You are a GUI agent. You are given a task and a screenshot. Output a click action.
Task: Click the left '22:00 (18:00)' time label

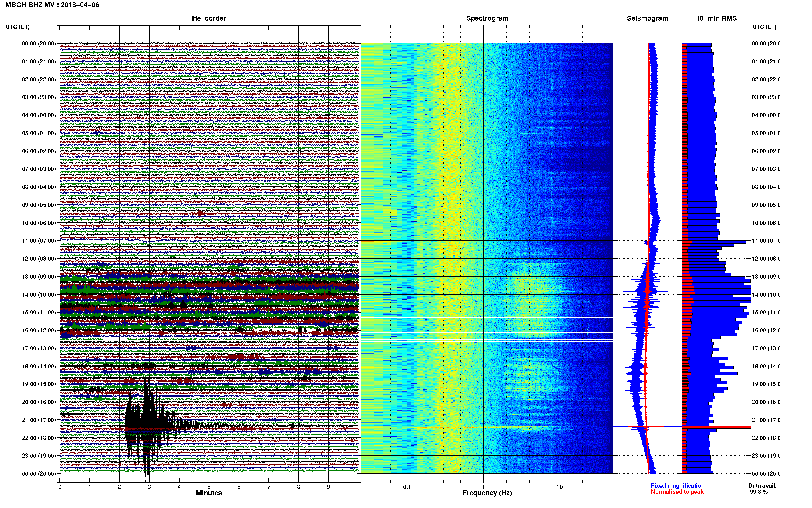[39, 438]
